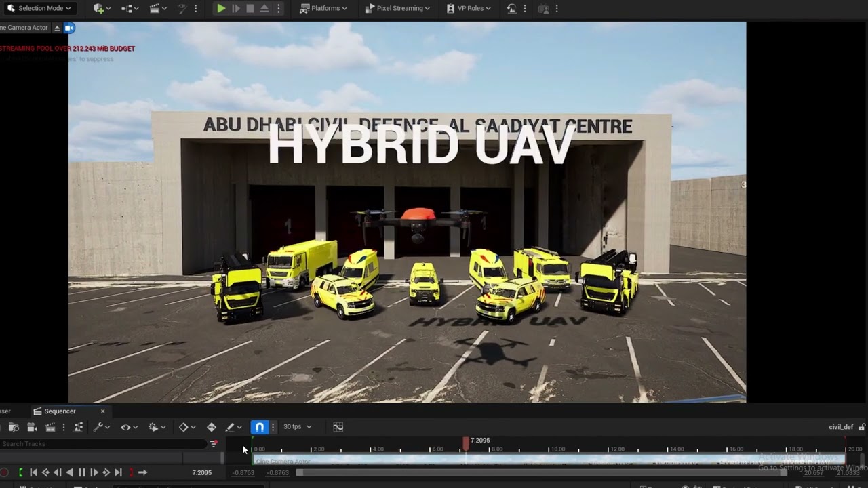
Task: Click the find in Content Browser sequencer icon
Action: pos(14,427)
